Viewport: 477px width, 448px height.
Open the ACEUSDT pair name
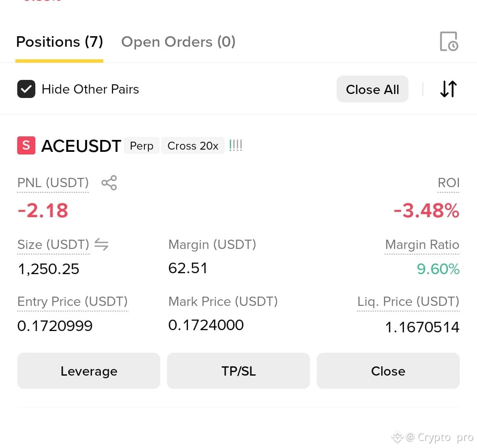81,146
